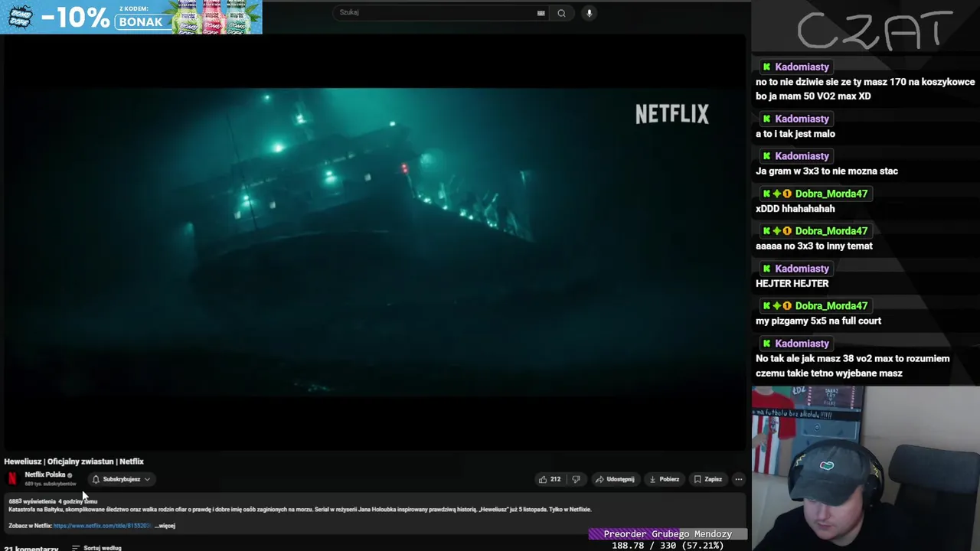This screenshot has height=551, width=980.
Task: Open the Sortuj według comments sorting menu
Action: pyautogui.click(x=97, y=548)
